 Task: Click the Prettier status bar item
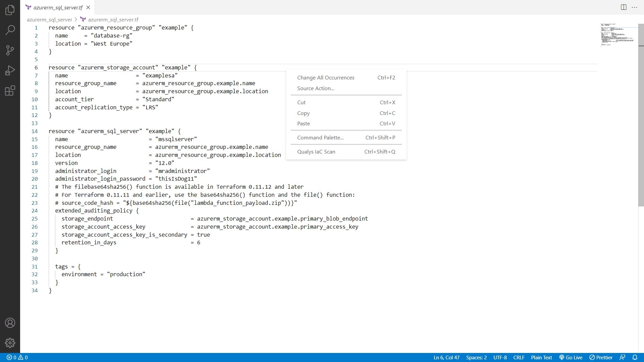601,357
